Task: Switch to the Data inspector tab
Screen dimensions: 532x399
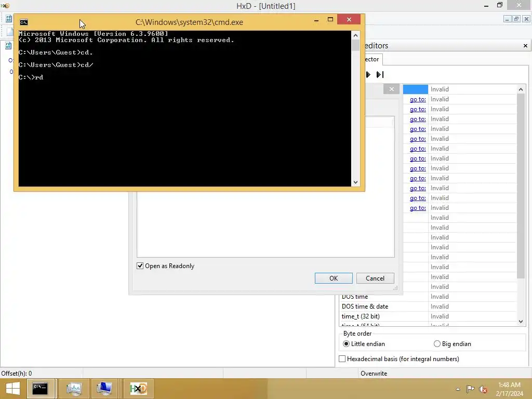Action: tap(373, 59)
